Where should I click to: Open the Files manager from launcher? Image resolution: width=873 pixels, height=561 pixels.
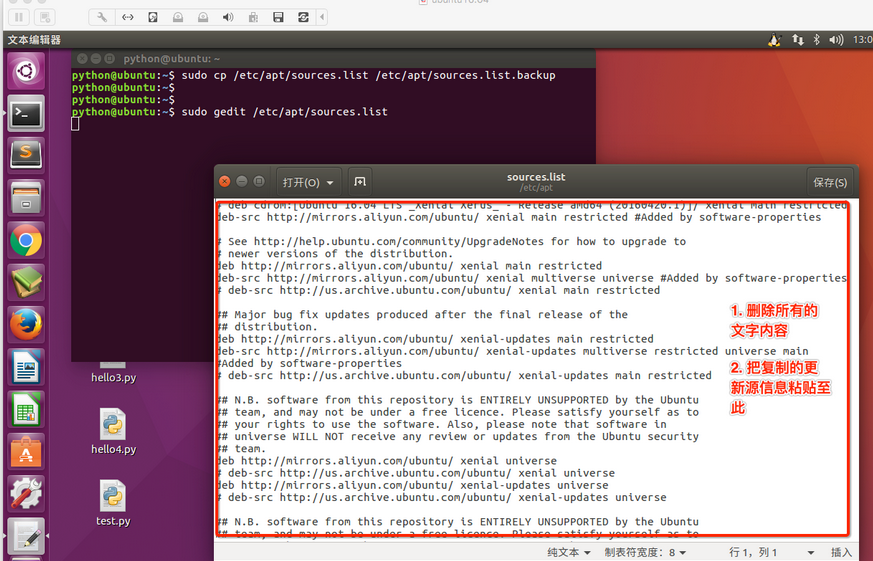pyautogui.click(x=26, y=197)
